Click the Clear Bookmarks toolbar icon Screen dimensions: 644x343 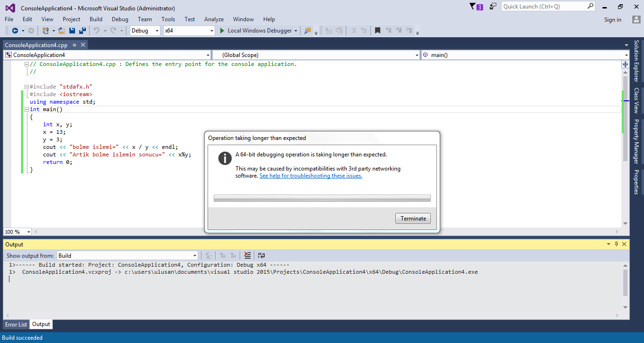(409, 31)
